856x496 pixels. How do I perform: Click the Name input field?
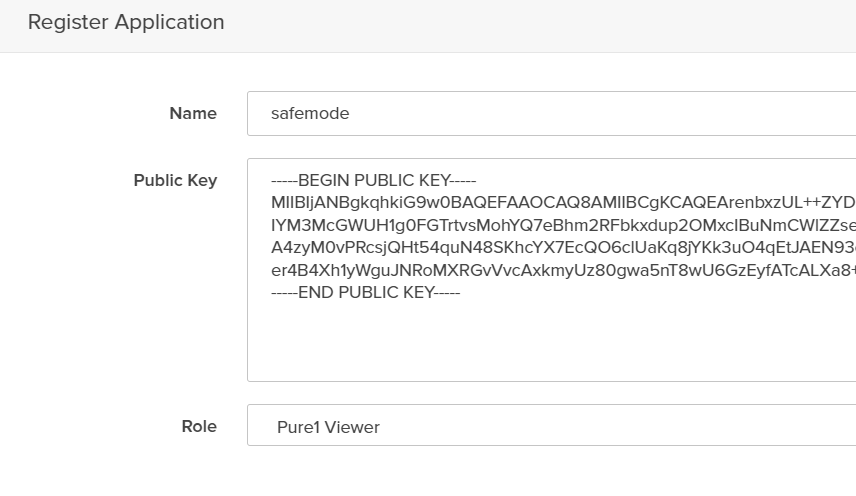(551, 113)
